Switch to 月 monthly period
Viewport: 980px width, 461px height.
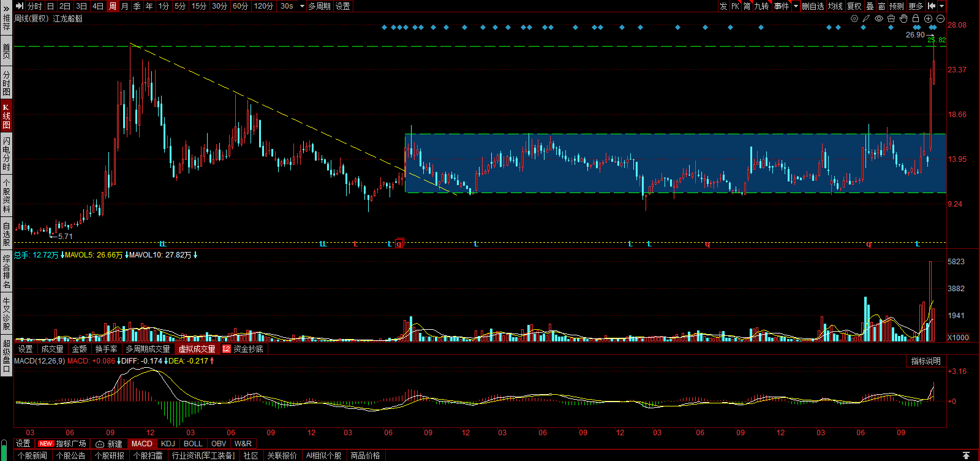[125, 6]
